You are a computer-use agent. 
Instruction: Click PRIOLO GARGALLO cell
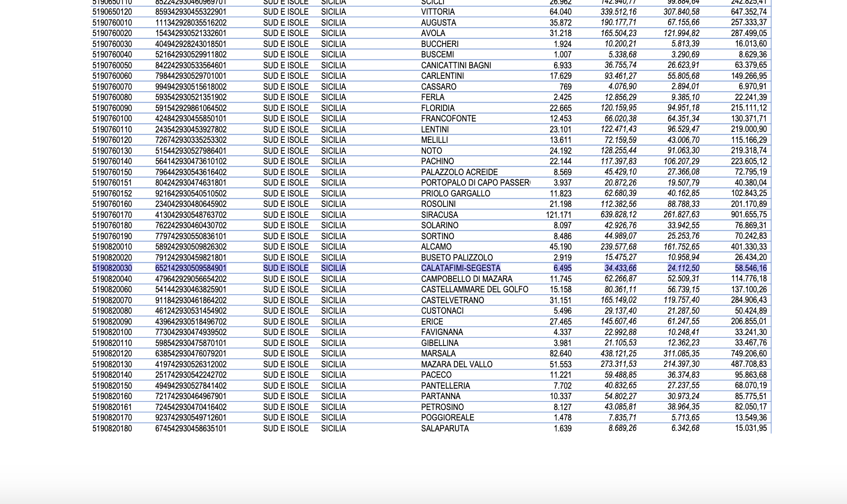click(x=455, y=194)
